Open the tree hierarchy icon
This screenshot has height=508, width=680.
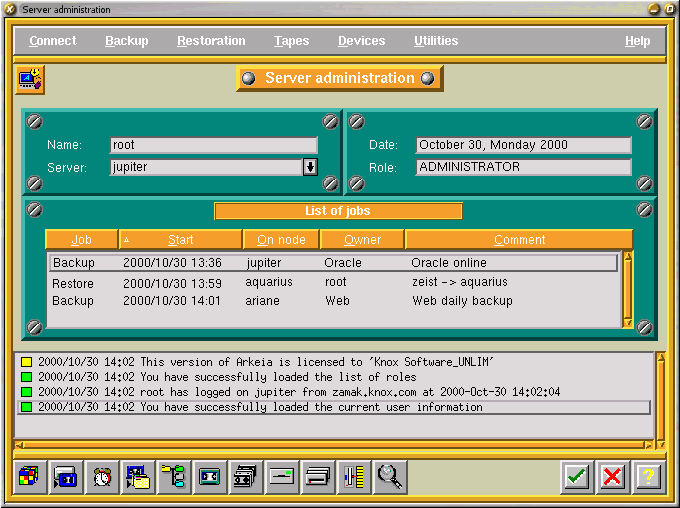coord(174,477)
